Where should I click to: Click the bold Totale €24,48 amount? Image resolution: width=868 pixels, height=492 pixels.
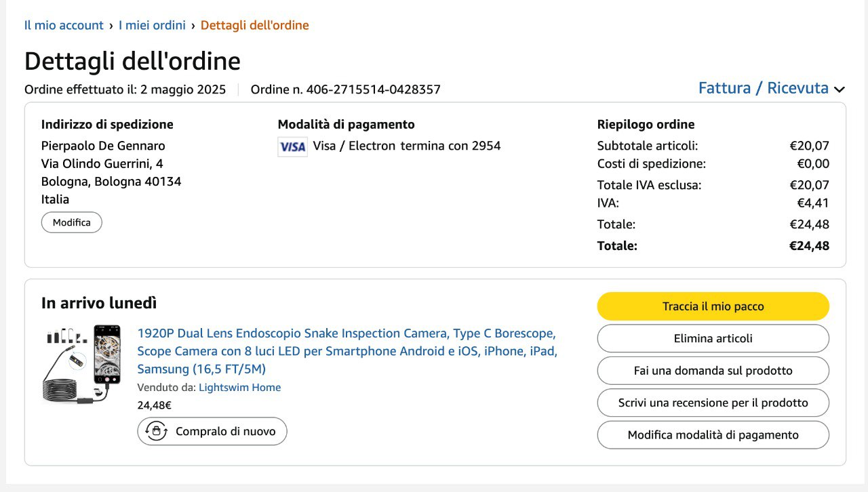coord(809,246)
